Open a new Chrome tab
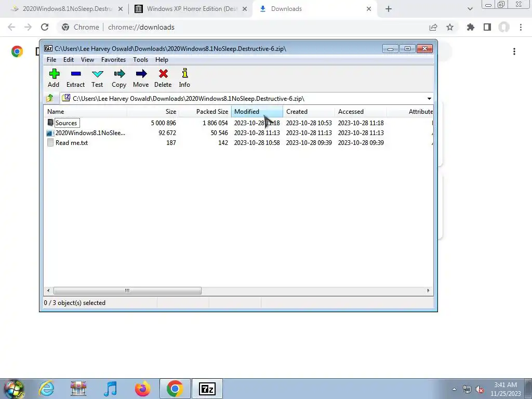532x399 pixels. pyautogui.click(x=389, y=9)
